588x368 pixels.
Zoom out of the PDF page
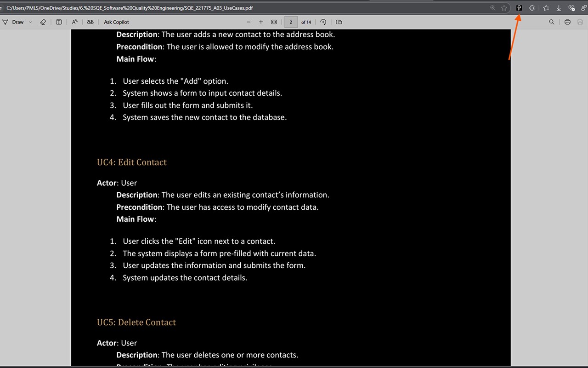(x=249, y=22)
